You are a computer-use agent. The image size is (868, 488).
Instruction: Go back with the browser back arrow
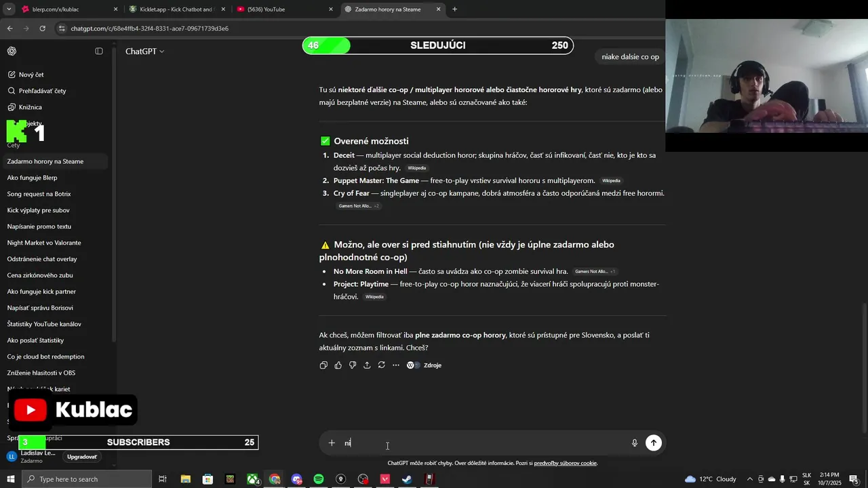(x=9, y=28)
